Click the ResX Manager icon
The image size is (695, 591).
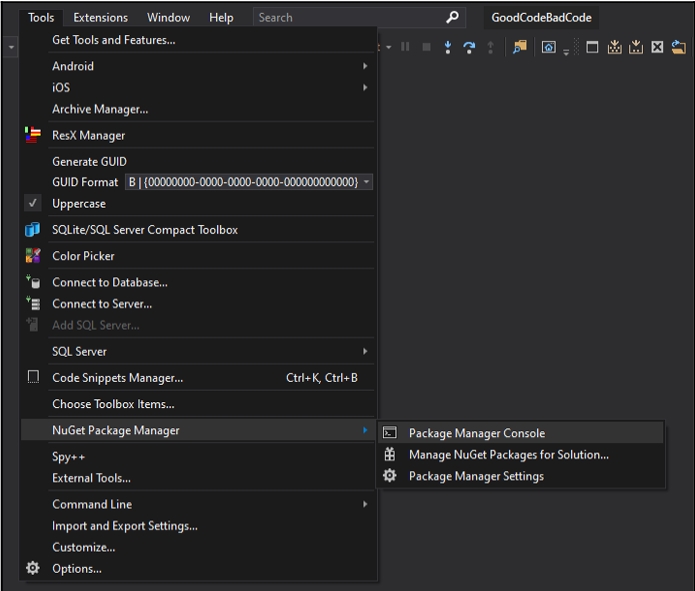click(33, 135)
